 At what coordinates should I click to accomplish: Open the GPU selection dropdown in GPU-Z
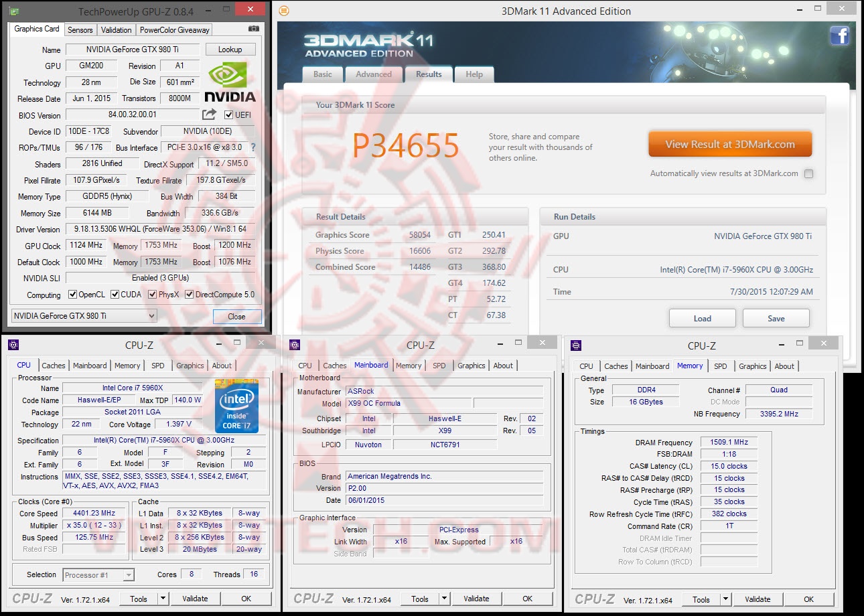pos(84,316)
